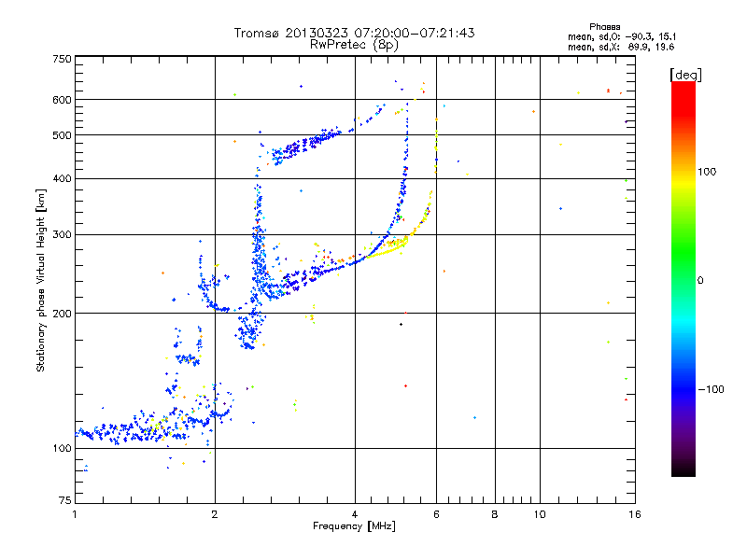Image resolution: width=747 pixels, height=560 pixels.
Task: Click the 'Phases' statistics header
Action: (x=604, y=27)
